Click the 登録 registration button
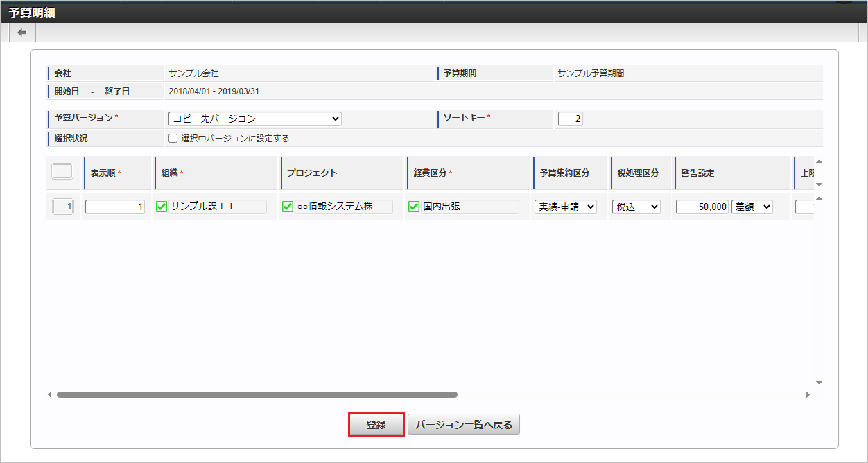The width and height of the screenshot is (868, 463). tap(376, 424)
